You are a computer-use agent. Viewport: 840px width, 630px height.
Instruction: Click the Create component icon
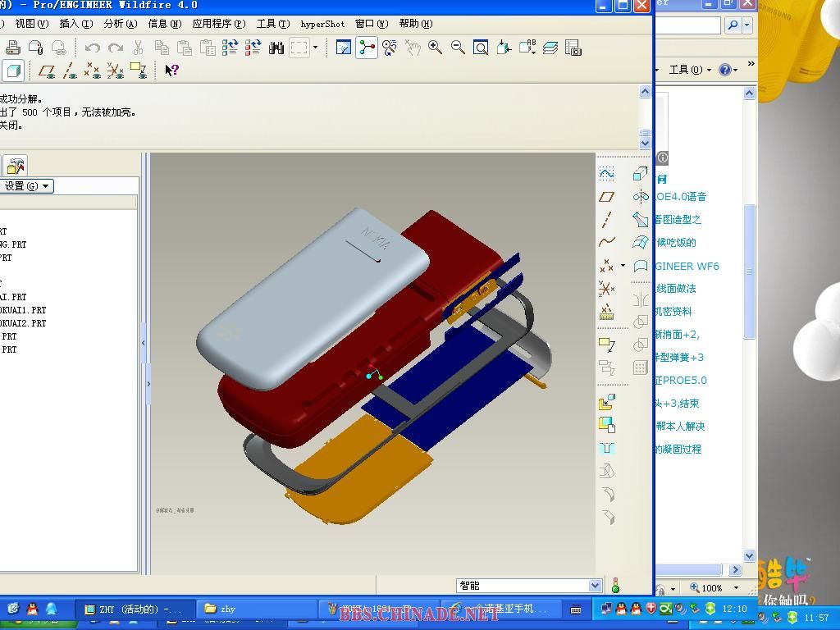pos(606,425)
